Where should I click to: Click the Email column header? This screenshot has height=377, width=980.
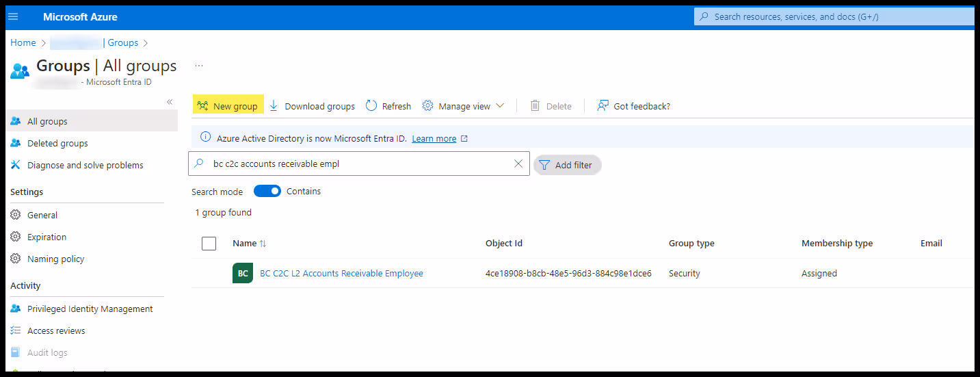click(x=931, y=243)
